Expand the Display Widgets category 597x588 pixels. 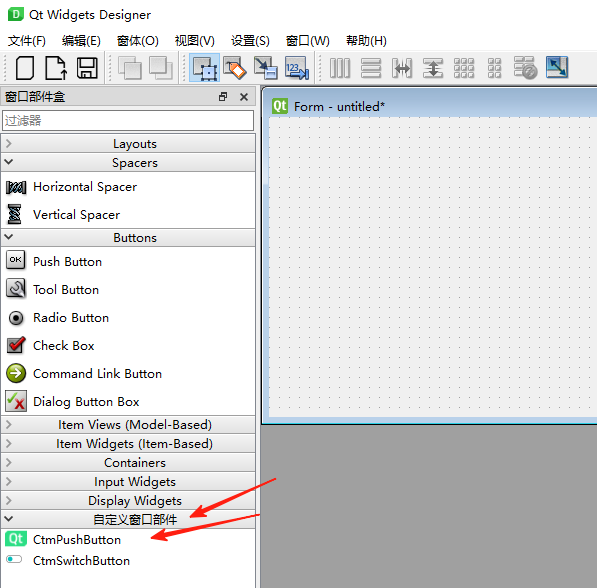(x=128, y=500)
